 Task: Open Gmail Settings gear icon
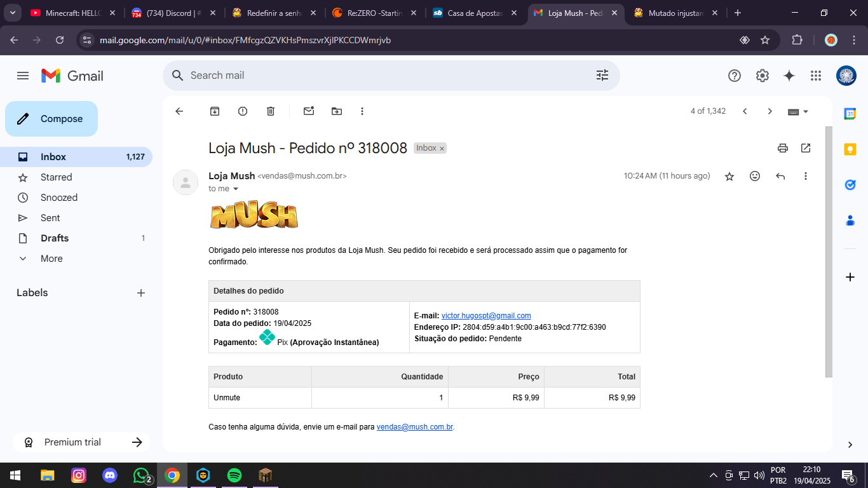(763, 76)
